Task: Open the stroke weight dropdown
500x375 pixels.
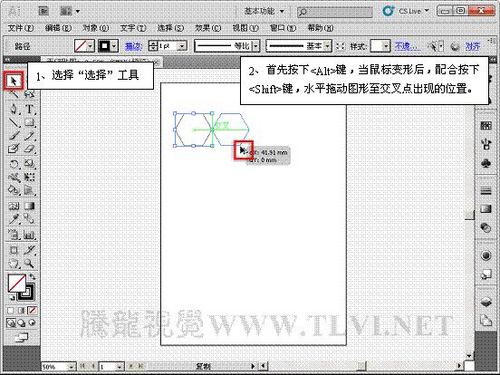Action: click(x=182, y=46)
